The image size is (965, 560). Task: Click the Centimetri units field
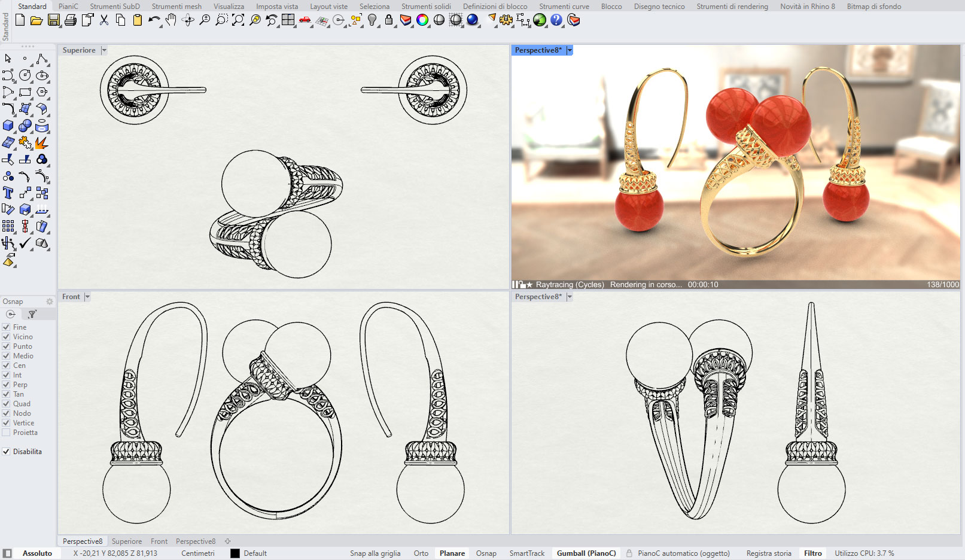[198, 553]
